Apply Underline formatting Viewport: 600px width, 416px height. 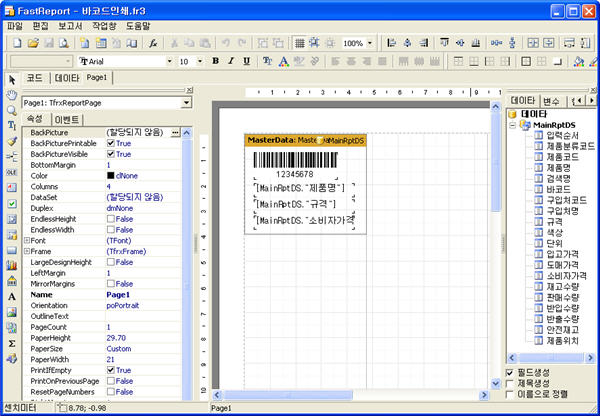[x=247, y=61]
